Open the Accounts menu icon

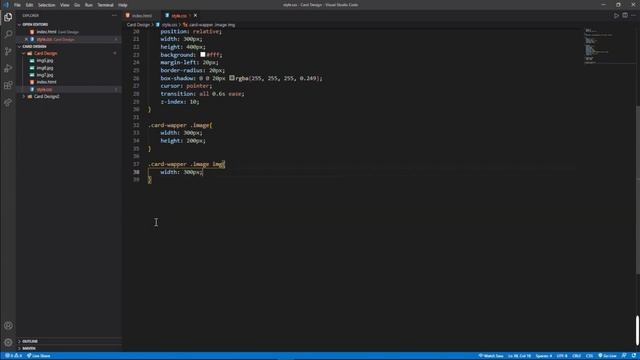8,326
